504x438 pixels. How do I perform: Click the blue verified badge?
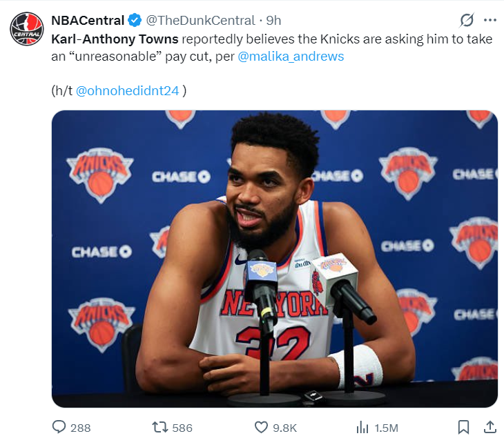(x=135, y=20)
